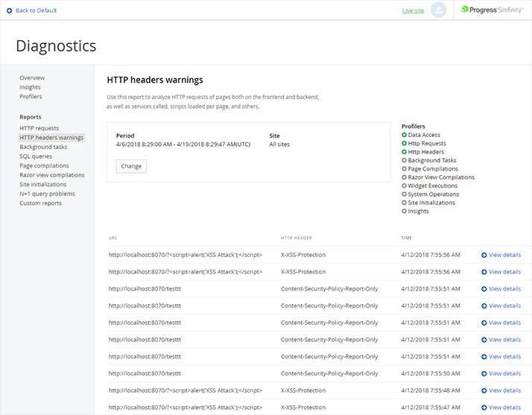532x415 pixels.
Task: Click View details arrow icon for 7:55:47 AM row
Action: (x=484, y=408)
